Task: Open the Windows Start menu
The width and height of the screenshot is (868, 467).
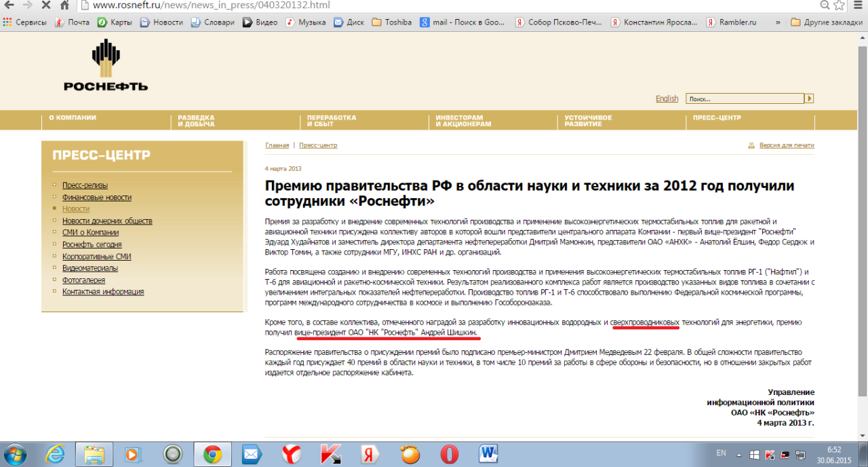Action: coord(15,453)
